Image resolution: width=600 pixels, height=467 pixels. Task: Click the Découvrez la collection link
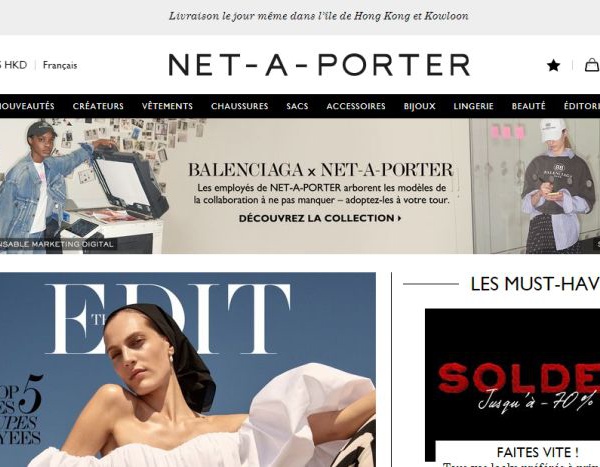tap(320, 218)
